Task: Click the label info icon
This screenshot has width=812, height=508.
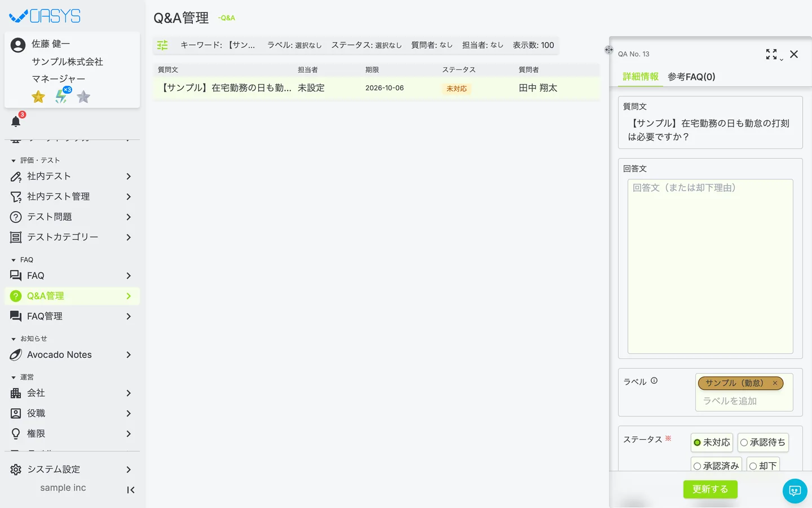Action: (x=654, y=380)
